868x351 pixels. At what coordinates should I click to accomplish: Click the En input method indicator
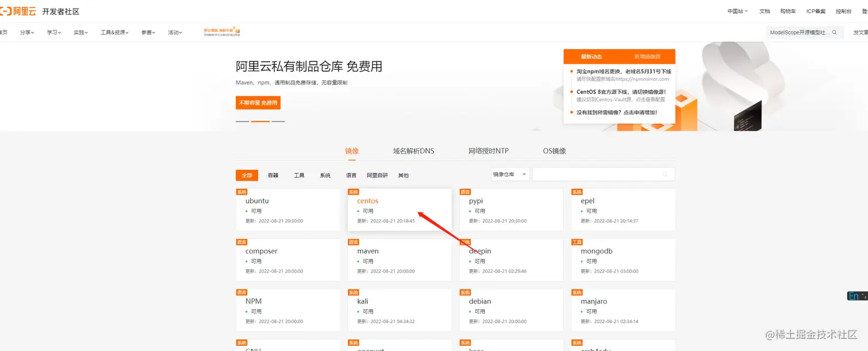pyautogui.click(x=857, y=296)
